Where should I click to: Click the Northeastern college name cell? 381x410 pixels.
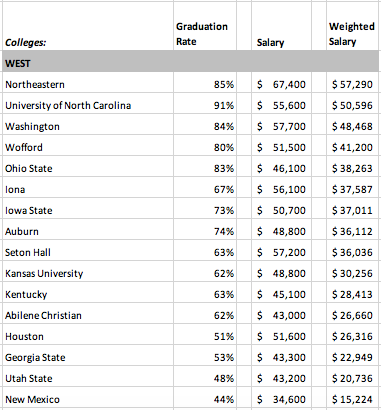coord(88,83)
